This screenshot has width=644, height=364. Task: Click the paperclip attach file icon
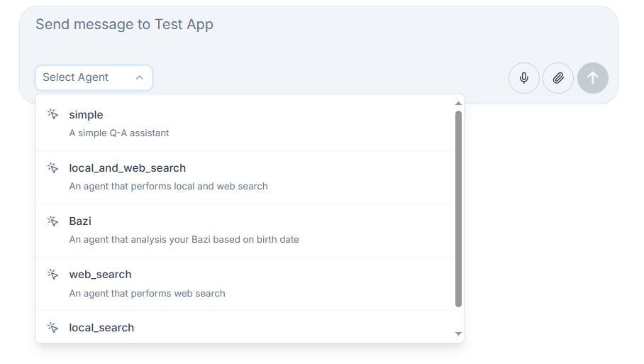pos(558,78)
